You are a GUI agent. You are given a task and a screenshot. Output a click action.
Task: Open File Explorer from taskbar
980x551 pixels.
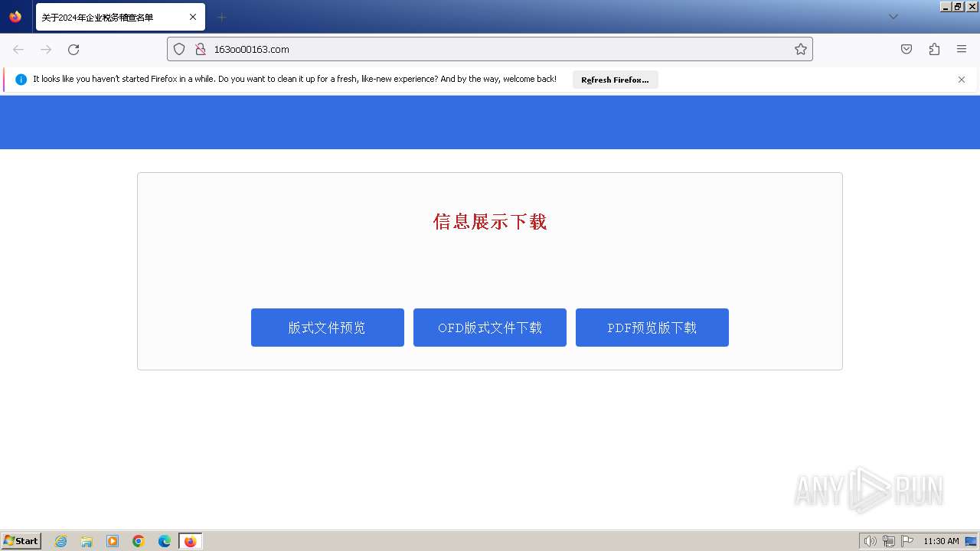coord(87,541)
